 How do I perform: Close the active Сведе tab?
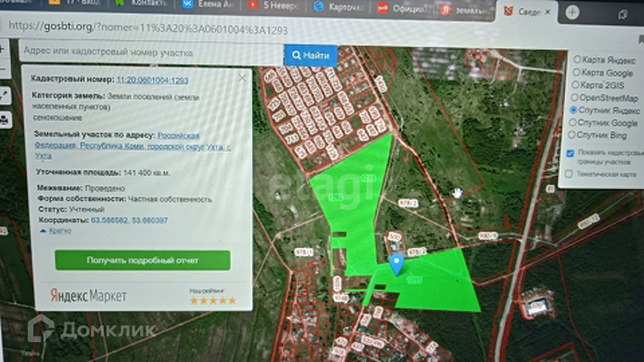point(548,12)
